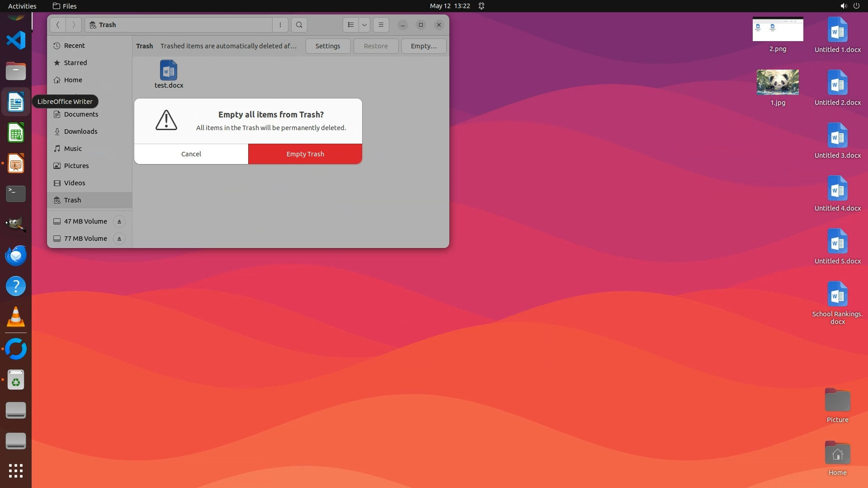Screen dimensions: 868x488
Task: Confirm with the red Empty Trash button
Action: (x=305, y=154)
